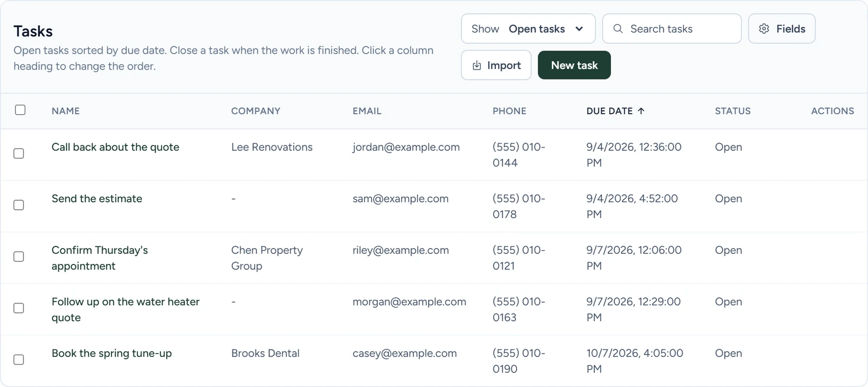This screenshot has height=387, width=868.
Task: Click due date 9/7/2026, 12:29:00 PM
Action: [x=633, y=309]
